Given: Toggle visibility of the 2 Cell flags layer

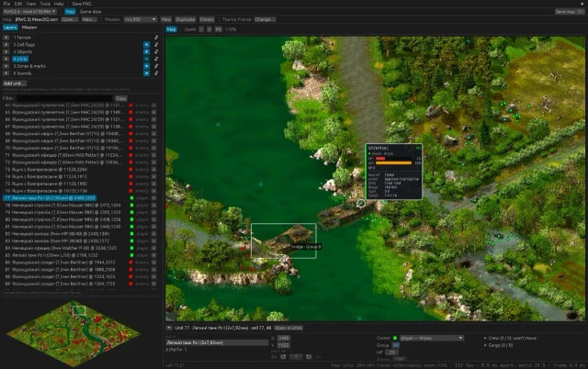Looking at the screenshot, I should pyautogui.click(x=146, y=45).
